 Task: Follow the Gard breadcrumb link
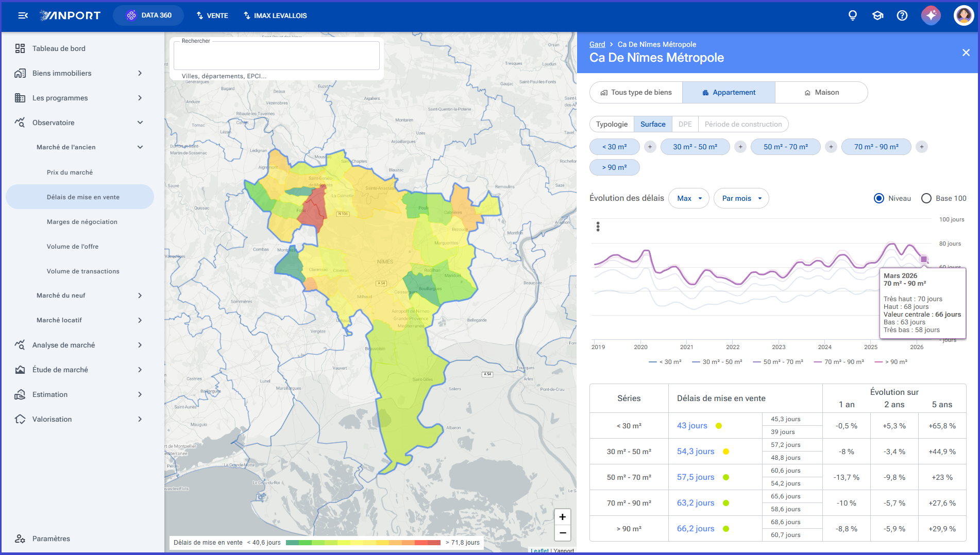click(597, 44)
